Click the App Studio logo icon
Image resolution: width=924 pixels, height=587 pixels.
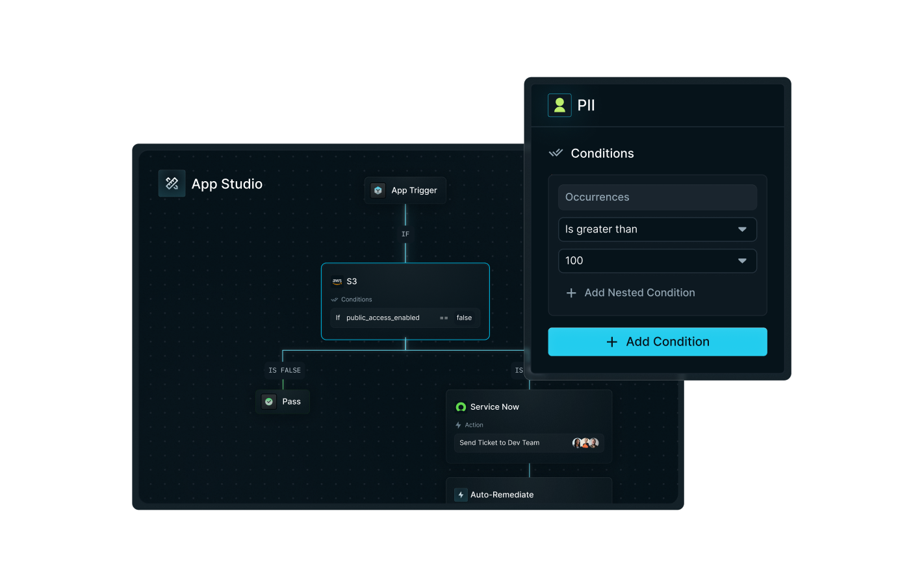(172, 183)
